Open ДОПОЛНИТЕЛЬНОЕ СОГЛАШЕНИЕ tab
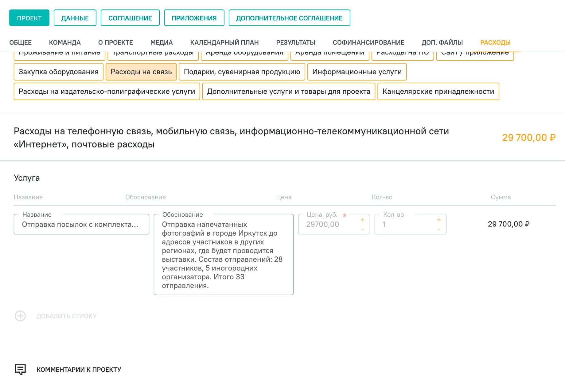565x392 pixels. point(289,18)
